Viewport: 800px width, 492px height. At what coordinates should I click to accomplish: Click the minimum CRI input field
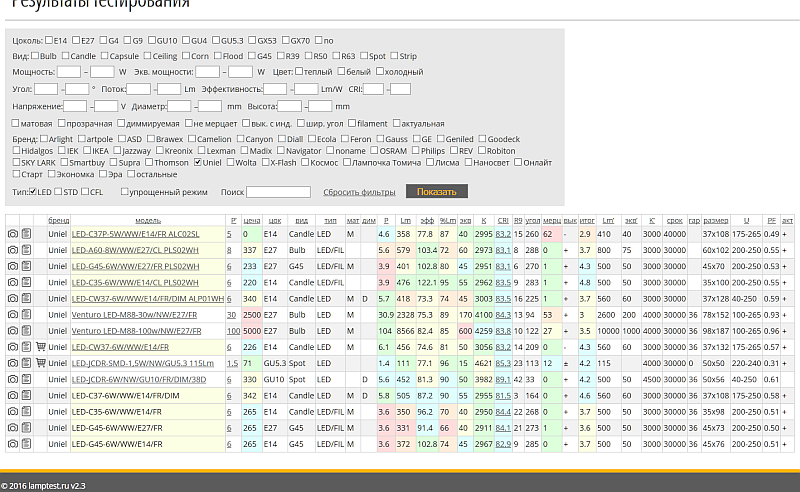click(x=373, y=89)
